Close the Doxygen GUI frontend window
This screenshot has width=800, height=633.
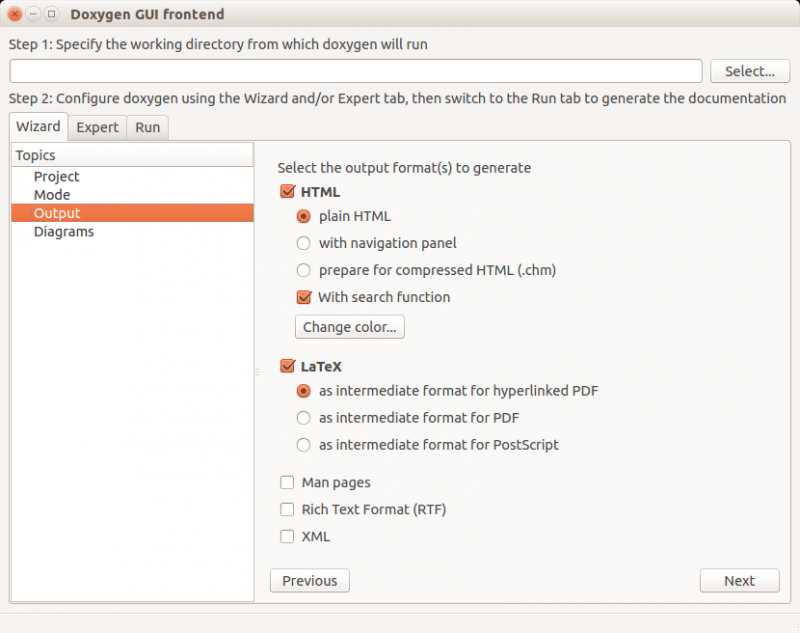click(15, 15)
